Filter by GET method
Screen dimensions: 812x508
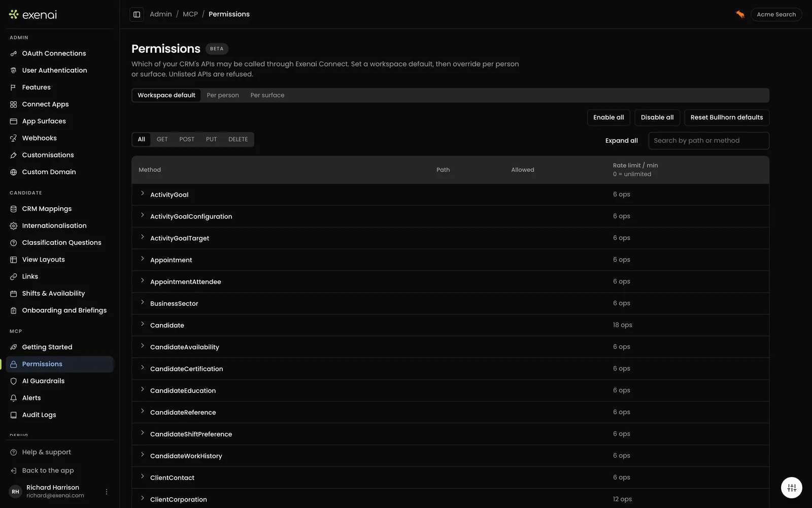[162, 139]
